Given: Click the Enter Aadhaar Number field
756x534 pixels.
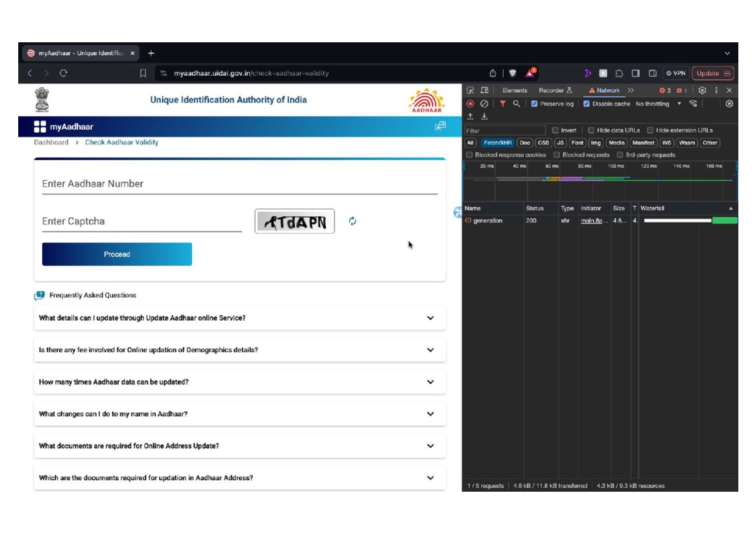Looking at the screenshot, I should tap(240, 184).
